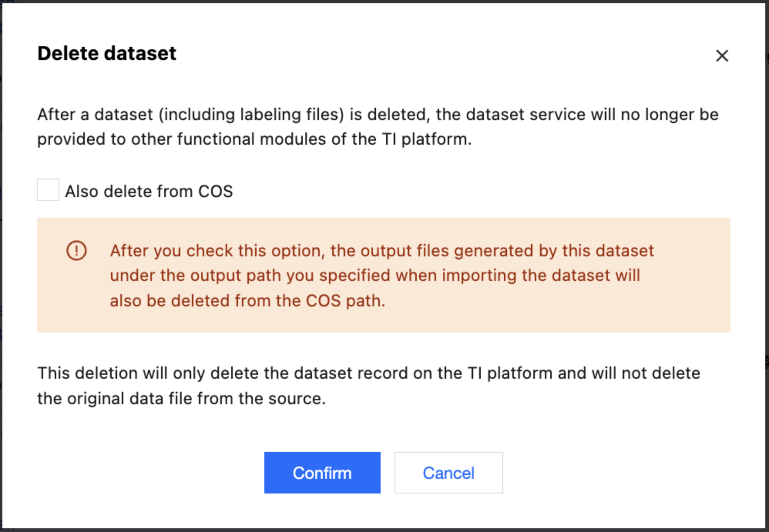Viewport: 769px width, 532px height.
Task: Click 'This deletion will only delete' text line
Action: (x=368, y=373)
